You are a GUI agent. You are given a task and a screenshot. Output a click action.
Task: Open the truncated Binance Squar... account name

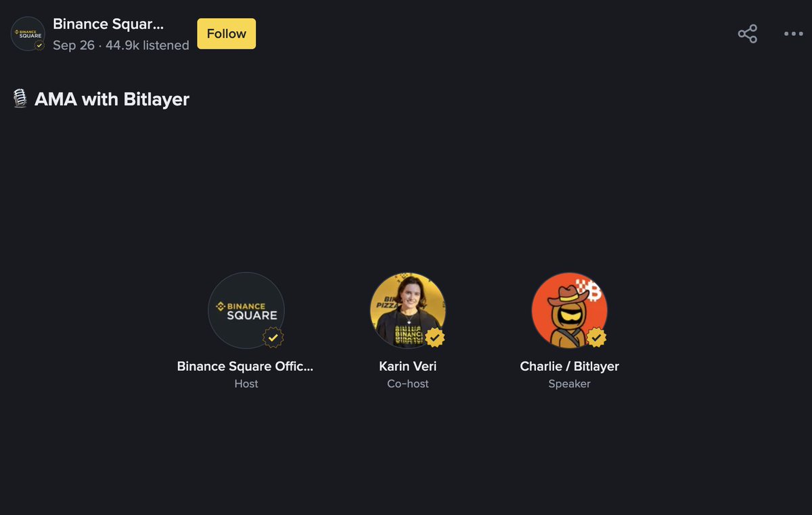click(108, 24)
